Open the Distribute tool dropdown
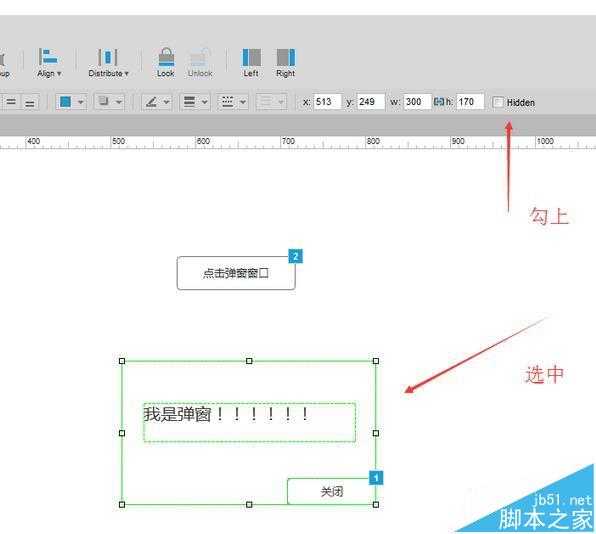The height and width of the screenshot is (534, 596). coord(108,63)
